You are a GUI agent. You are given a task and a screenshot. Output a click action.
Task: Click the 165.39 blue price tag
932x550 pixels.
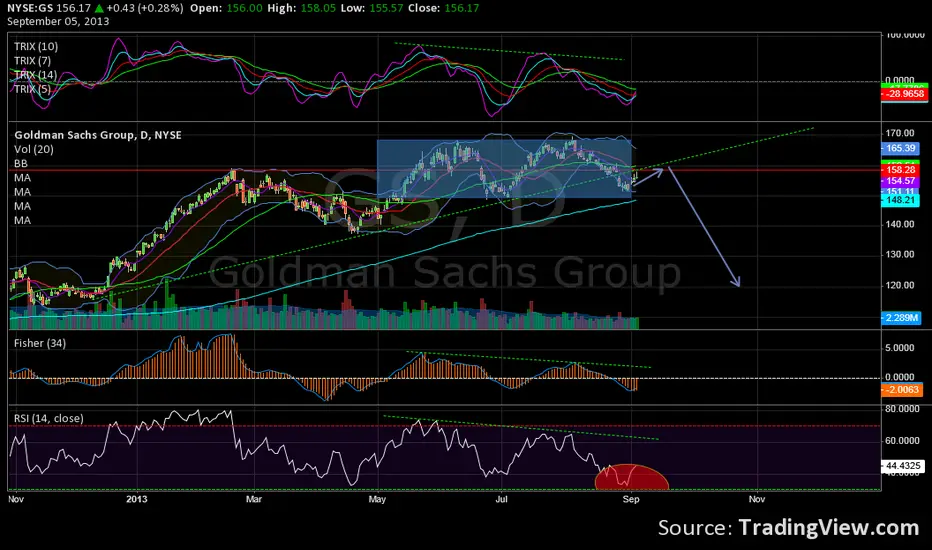(900, 148)
